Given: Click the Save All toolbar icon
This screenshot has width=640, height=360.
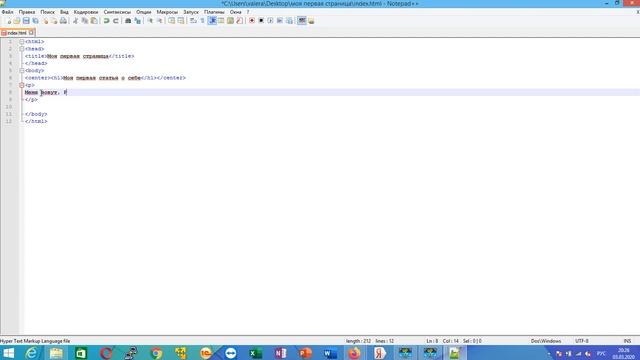Looking at the screenshot, I should 36,20.
